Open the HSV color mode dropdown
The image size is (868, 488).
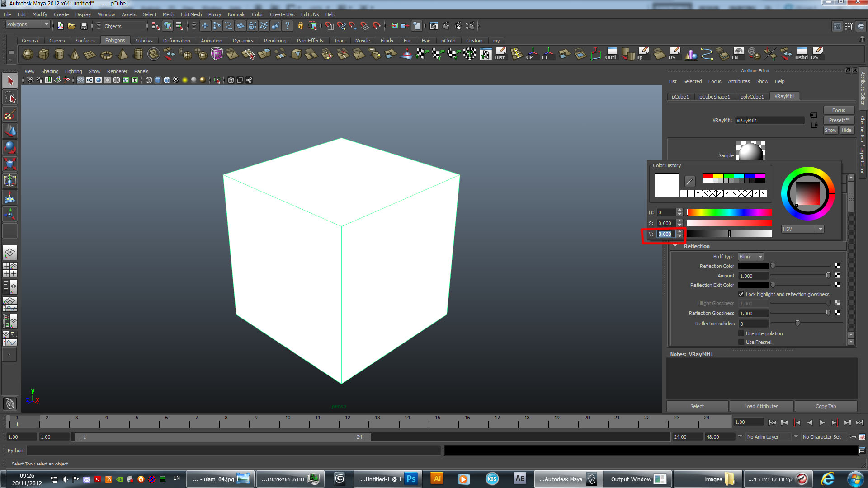[802, 229]
